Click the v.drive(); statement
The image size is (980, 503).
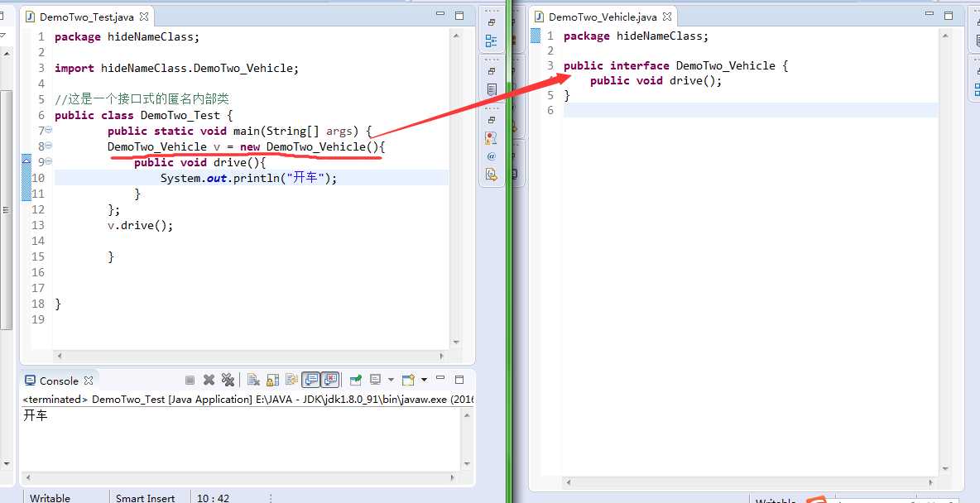click(140, 225)
